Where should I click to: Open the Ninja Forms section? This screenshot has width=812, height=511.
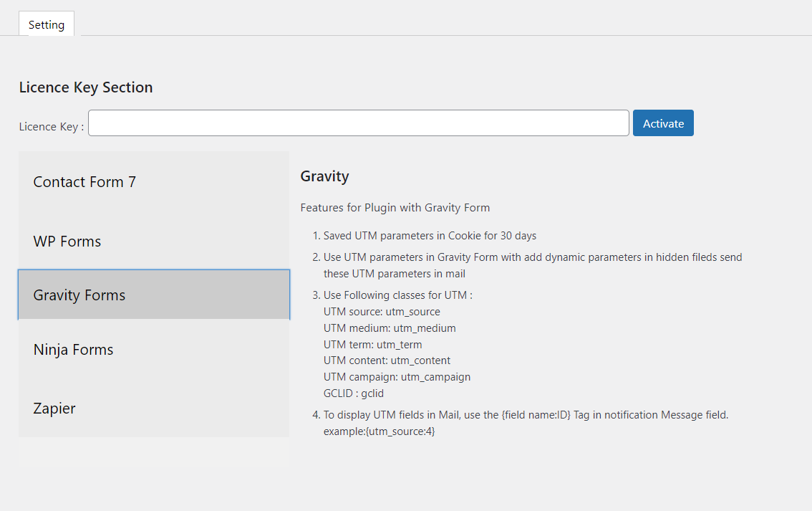tap(72, 349)
